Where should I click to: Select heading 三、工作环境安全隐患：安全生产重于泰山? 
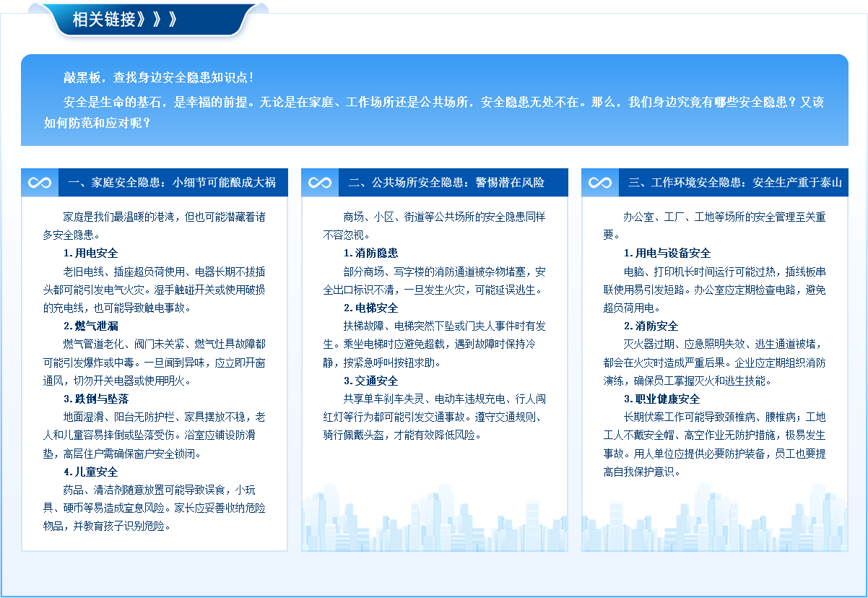point(735,183)
